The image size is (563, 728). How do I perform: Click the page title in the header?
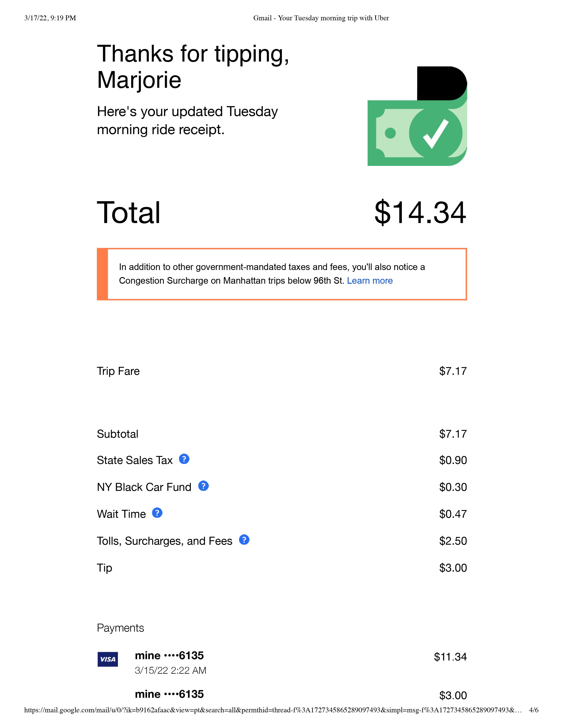(321, 18)
